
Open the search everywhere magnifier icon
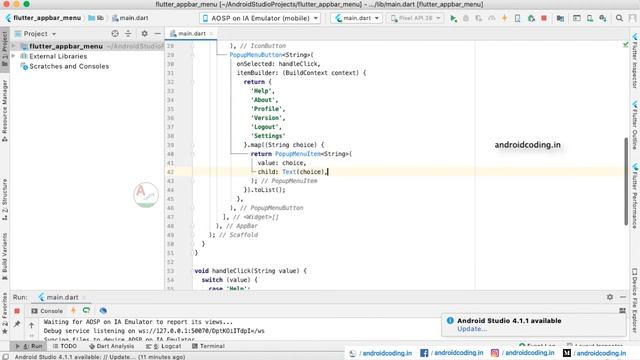(x=619, y=18)
